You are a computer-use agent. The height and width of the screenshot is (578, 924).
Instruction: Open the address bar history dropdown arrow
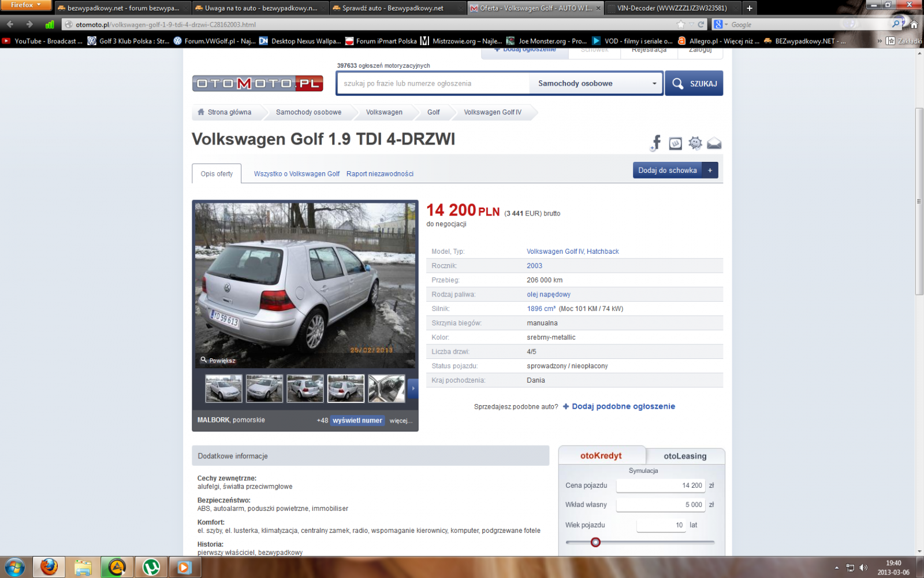click(691, 24)
